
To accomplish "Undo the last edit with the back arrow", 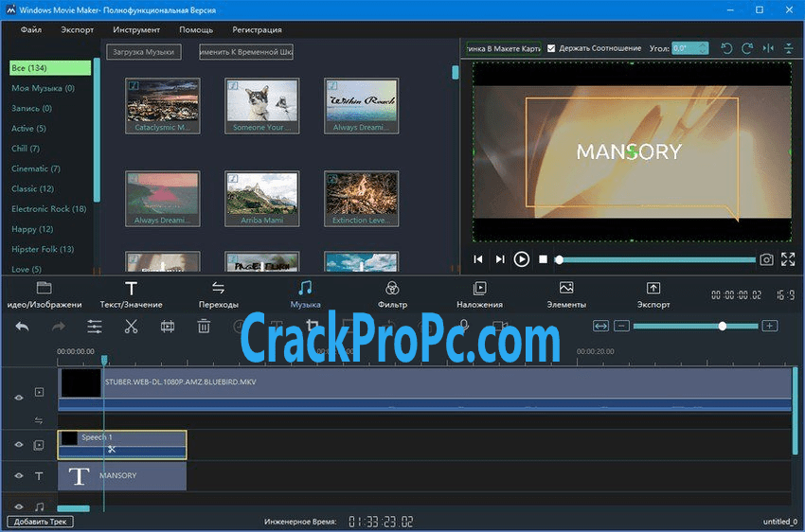I will 22,327.
